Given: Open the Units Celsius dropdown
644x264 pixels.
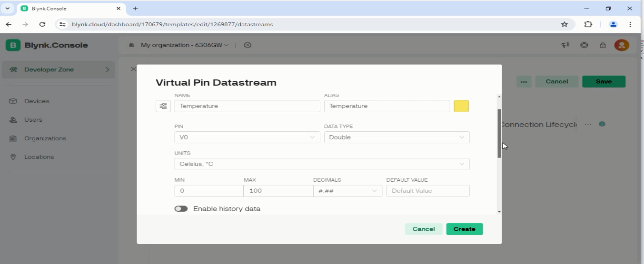Looking at the screenshot, I should click(x=322, y=164).
